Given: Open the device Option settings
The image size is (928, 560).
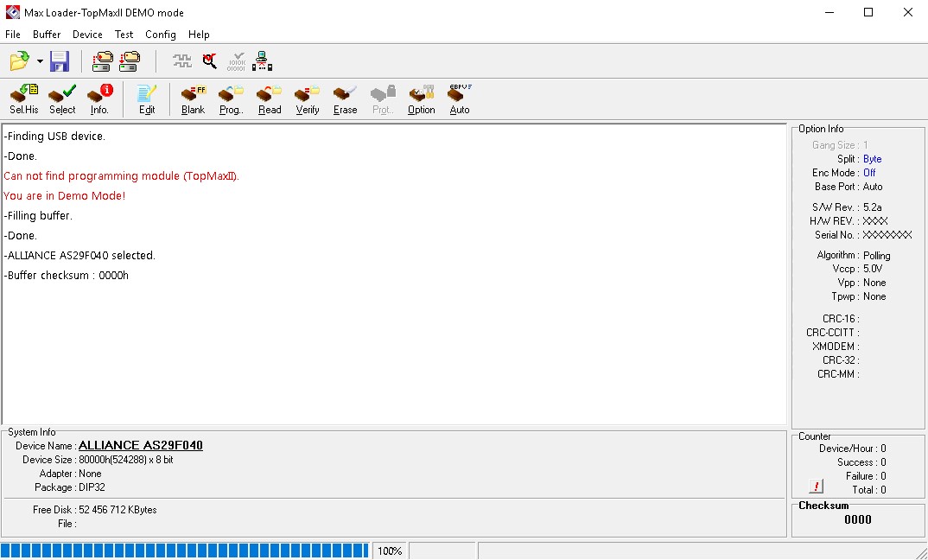Looking at the screenshot, I should coord(422,99).
